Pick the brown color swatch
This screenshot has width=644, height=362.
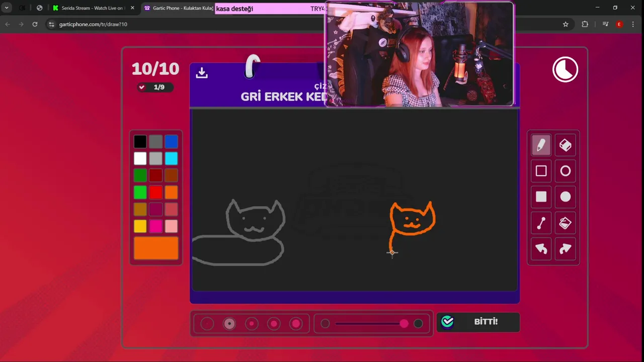(x=172, y=175)
